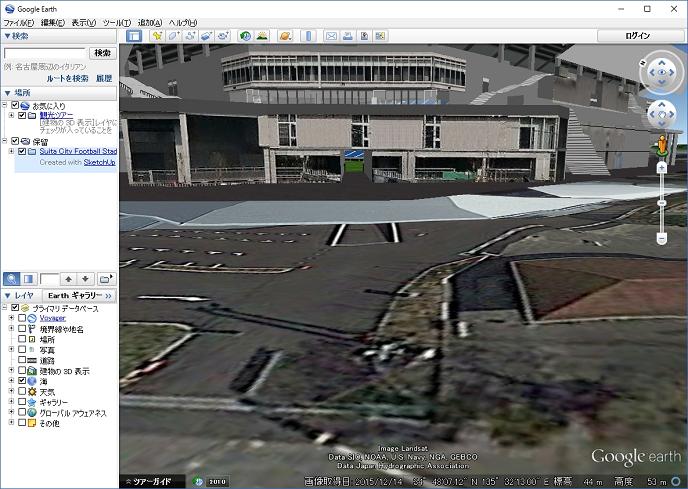This screenshot has width=688, height=489.
Task: Click the search text input field
Action: (45, 52)
